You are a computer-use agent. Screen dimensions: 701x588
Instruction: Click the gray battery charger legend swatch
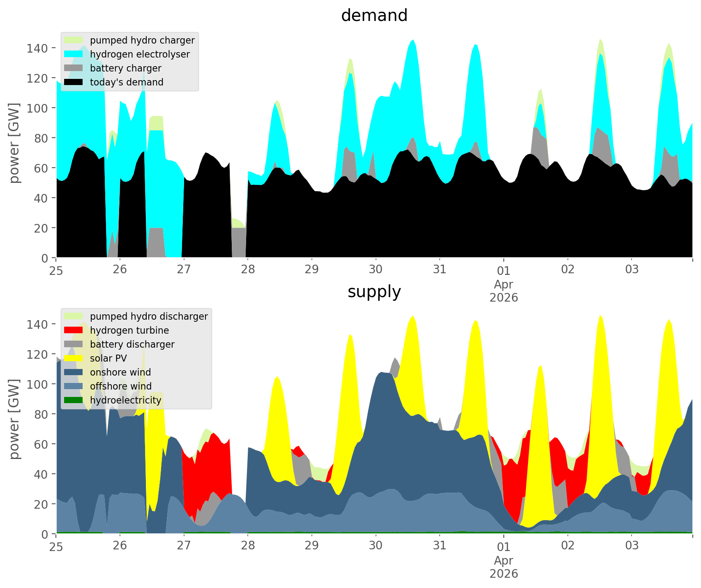(x=74, y=68)
